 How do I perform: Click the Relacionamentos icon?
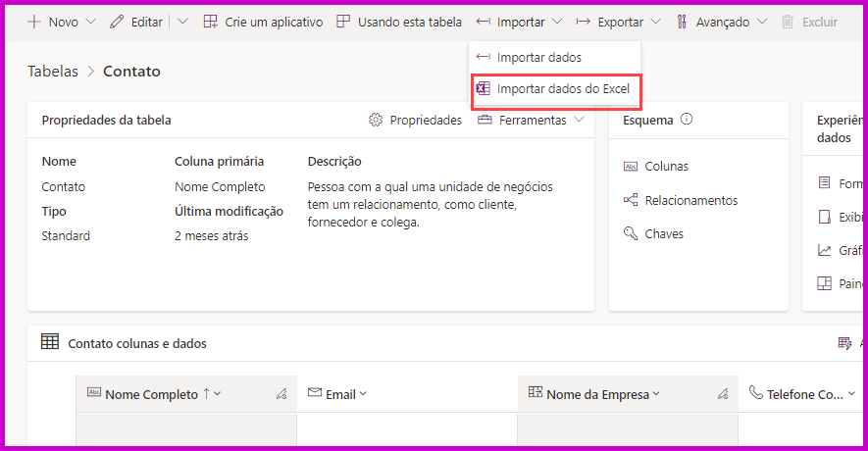tap(631, 200)
